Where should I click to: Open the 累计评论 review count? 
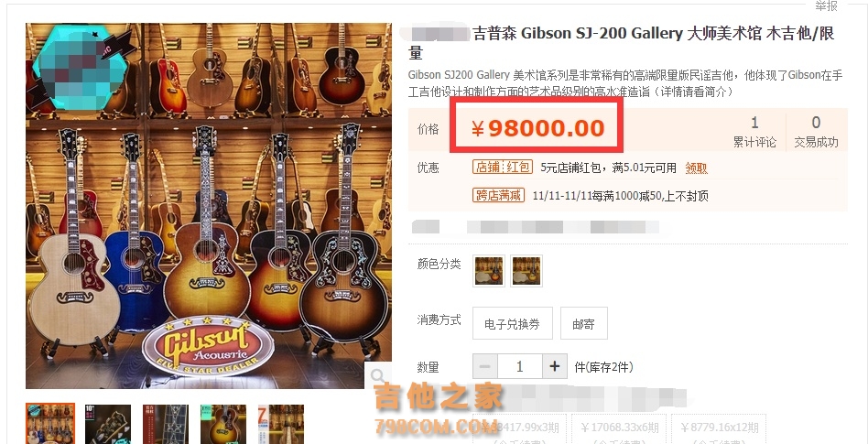coord(754,131)
